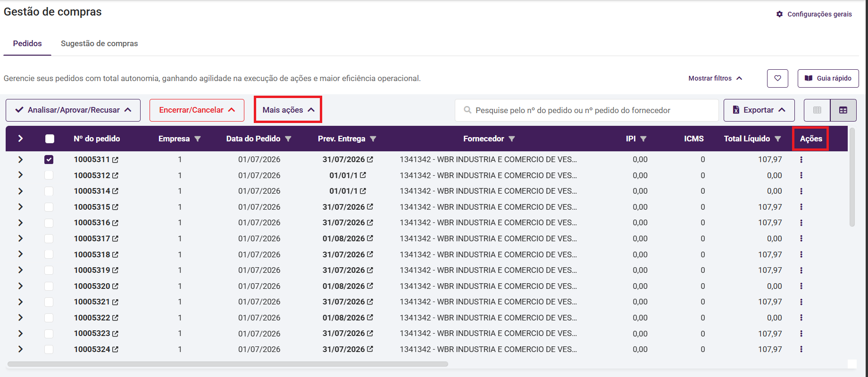
Task: Click the Nº do pedido column header
Action: 97,139
